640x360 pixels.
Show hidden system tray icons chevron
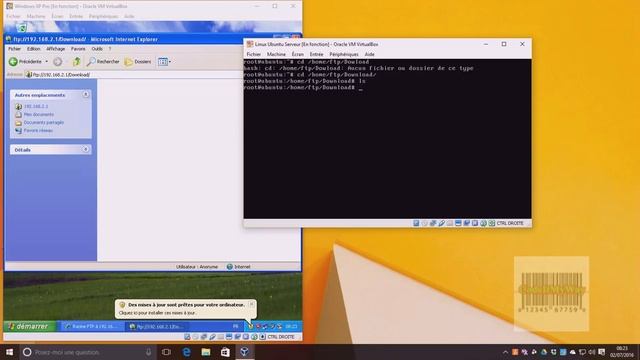[x=505, y=352]
